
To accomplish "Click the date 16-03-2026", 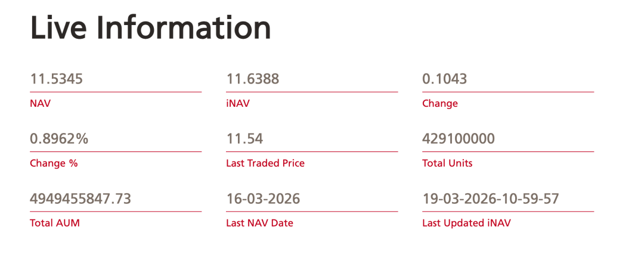I will click(x=263, y=199).
